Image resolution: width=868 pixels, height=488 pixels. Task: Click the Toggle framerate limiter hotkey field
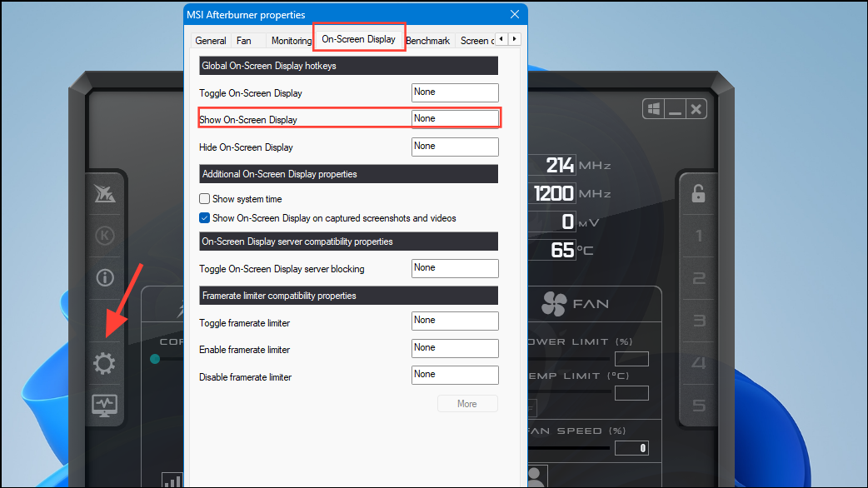pos(455,321)
